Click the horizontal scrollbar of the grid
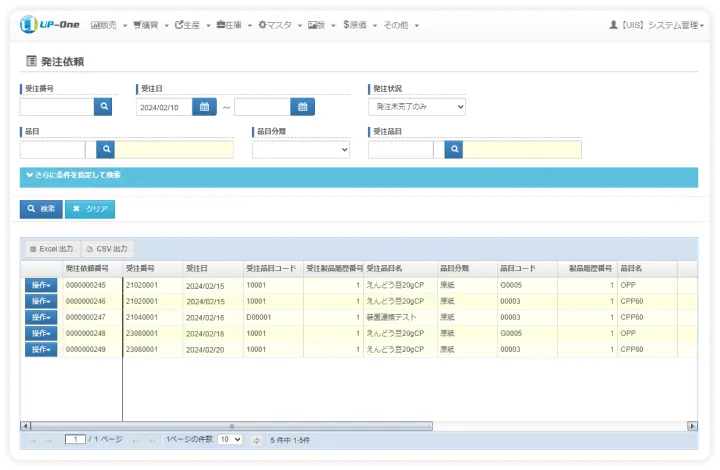This screenshot has width=720, height=470. (358, 426)
